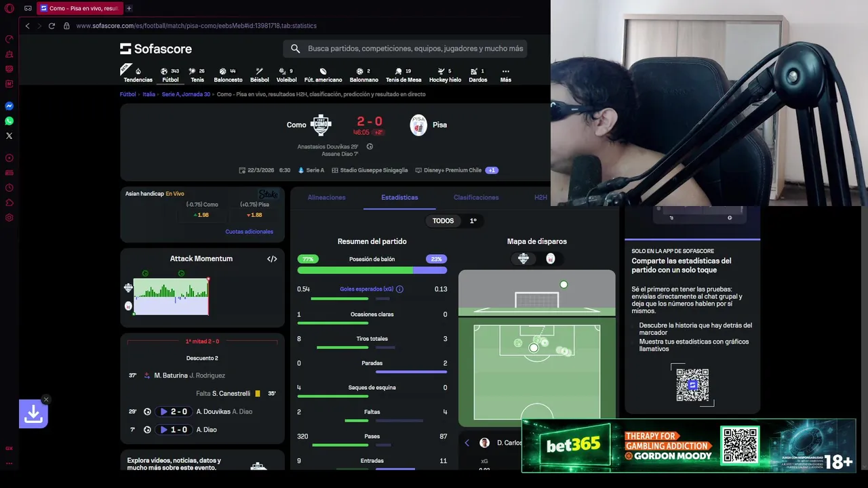The image size is (868, 488).
Task: Open X (Twitter) in the Opera sidebar
Action: pyautogui.click(x=9, y=136)
